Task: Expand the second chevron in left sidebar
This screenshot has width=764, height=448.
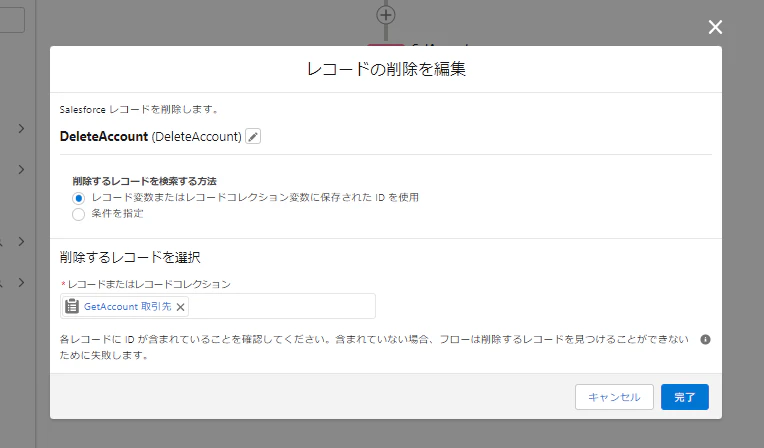Action: 21,170
